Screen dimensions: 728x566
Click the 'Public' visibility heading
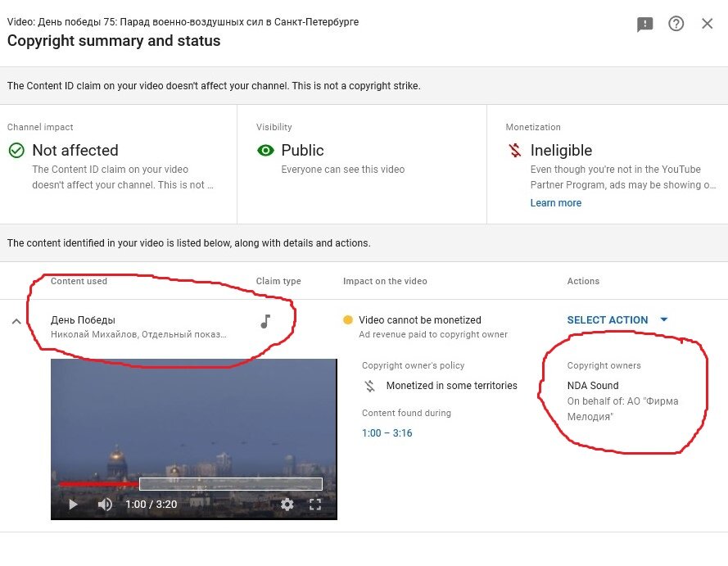(302, 151)
